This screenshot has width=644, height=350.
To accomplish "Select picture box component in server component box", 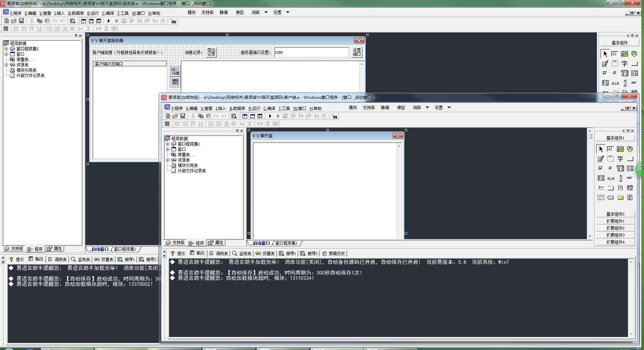I will click(625, 54).
